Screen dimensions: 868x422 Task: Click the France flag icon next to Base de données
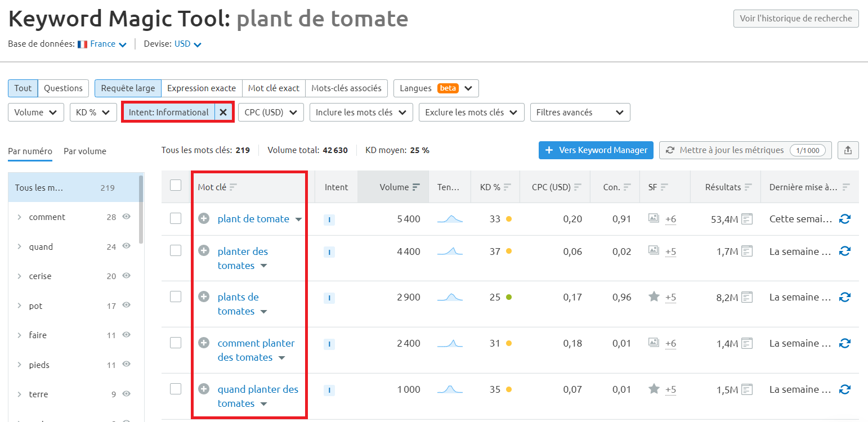[x=82, y=44]
